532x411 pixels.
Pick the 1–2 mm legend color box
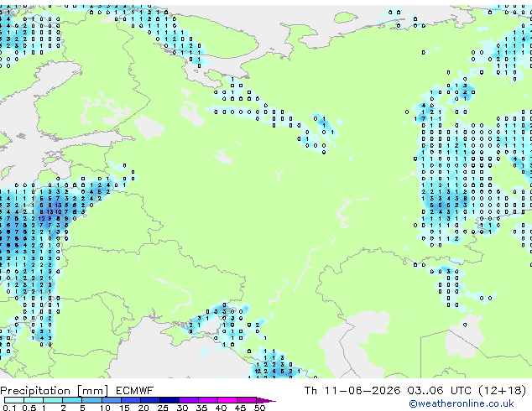53,400
